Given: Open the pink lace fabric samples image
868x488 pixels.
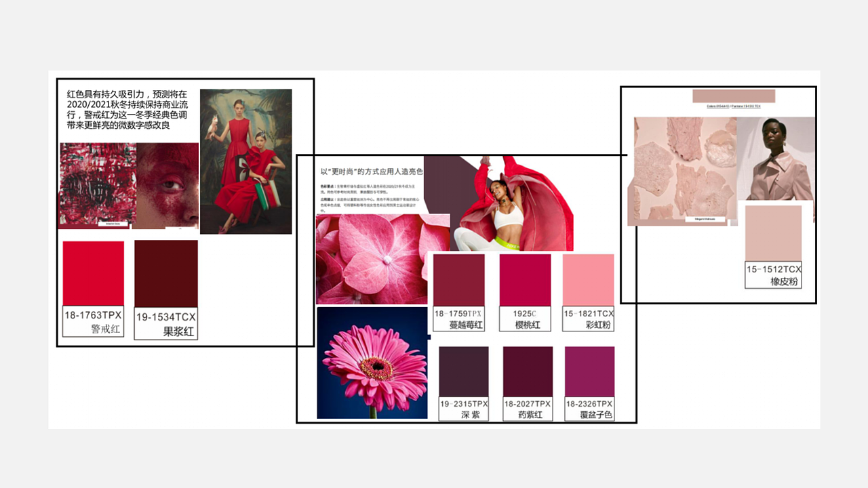Looking at the screenshot, I should click(682, 171).
